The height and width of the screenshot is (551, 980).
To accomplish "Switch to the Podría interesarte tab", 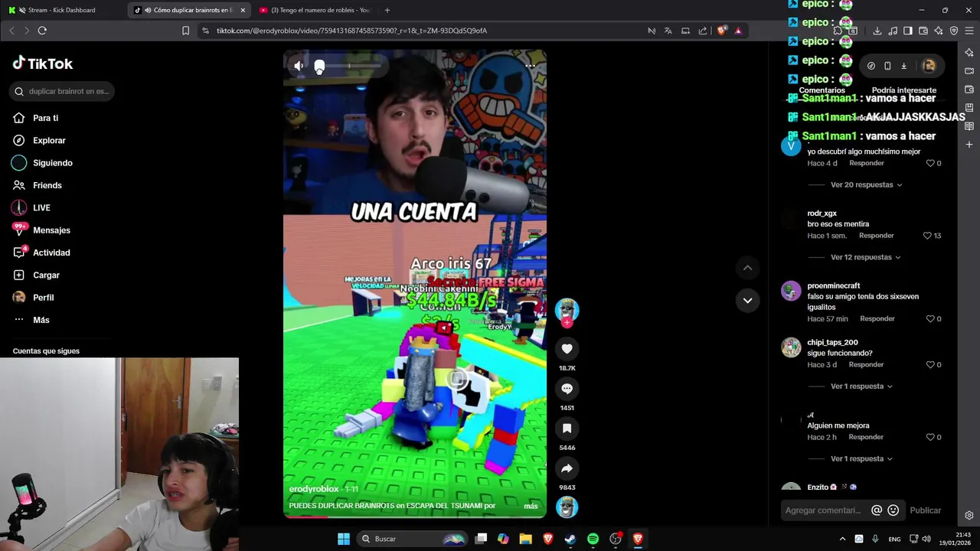I will click(903, 90).
